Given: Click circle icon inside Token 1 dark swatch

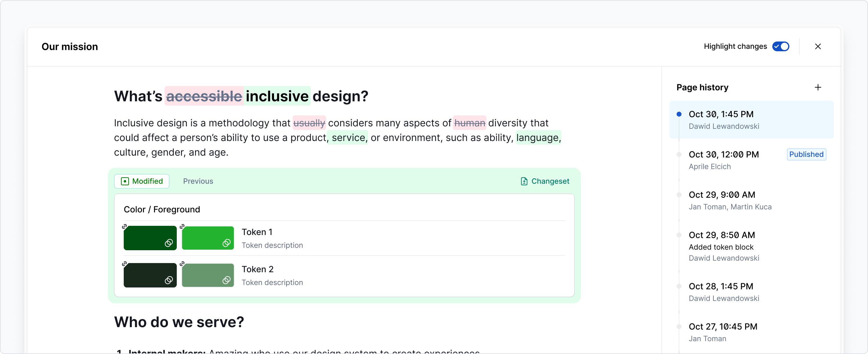Looking at the screenshot, I should [x=169, y=243].
